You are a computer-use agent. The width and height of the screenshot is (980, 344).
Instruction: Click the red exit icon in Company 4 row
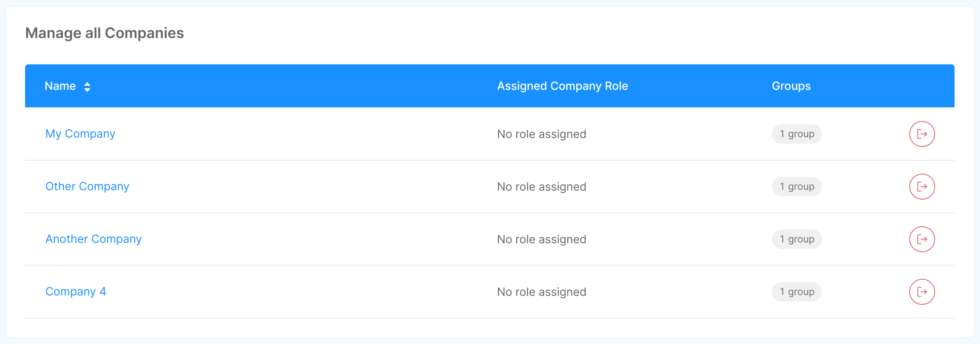pos(922,291)
